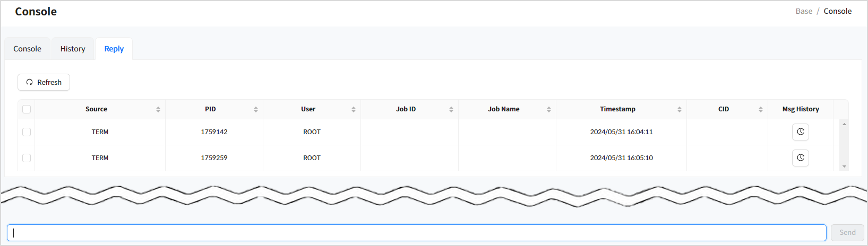The height and width of the screenshot is (246, 868).
Task: Sort table by Source column
Action: (158, 109)
